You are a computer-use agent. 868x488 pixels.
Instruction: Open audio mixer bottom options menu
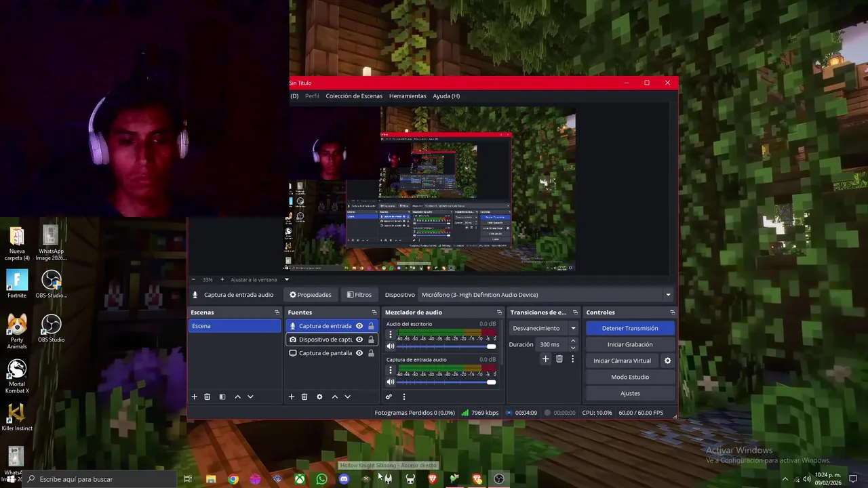pyautogui.click(x=403, y=396)
